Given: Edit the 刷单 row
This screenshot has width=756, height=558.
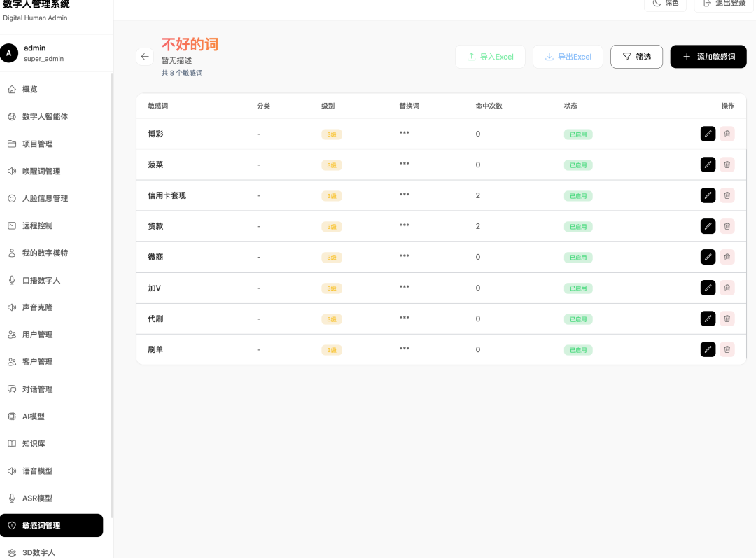Looking at the screenshot, I should tap(708, 349).
